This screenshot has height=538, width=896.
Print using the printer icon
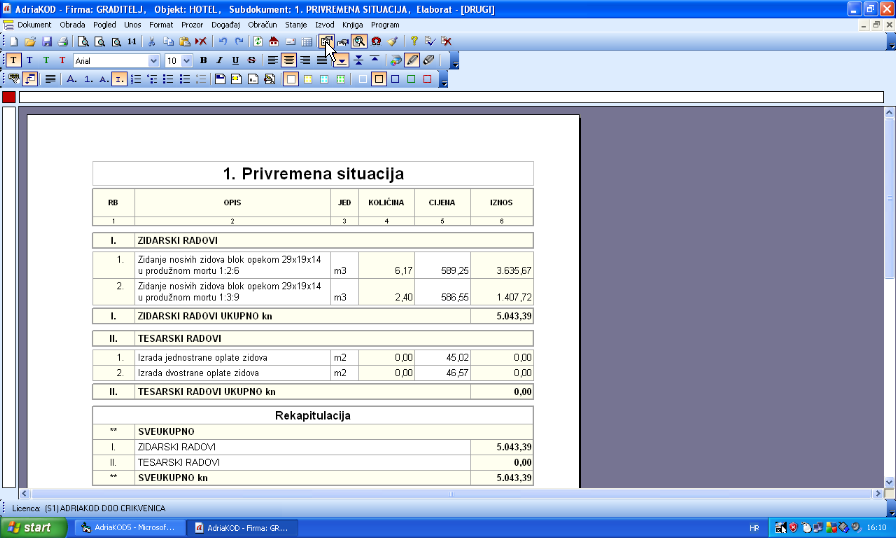(63, 42)
